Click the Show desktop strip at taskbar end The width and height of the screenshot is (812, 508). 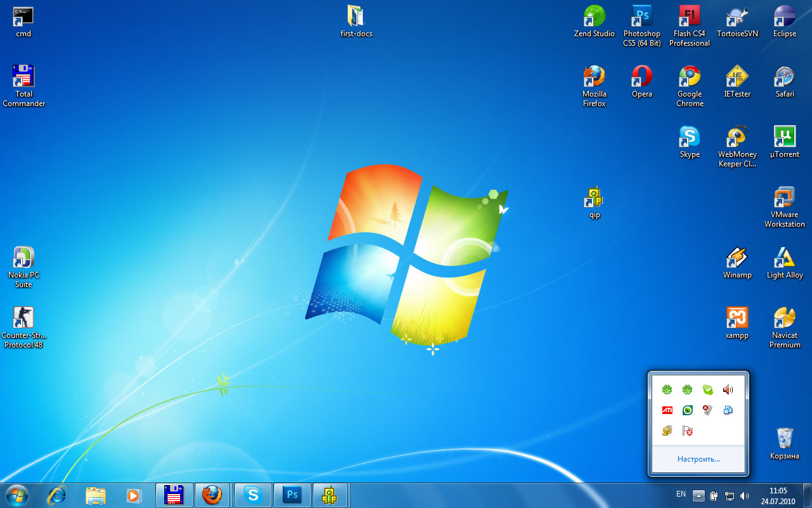(807, 495)
